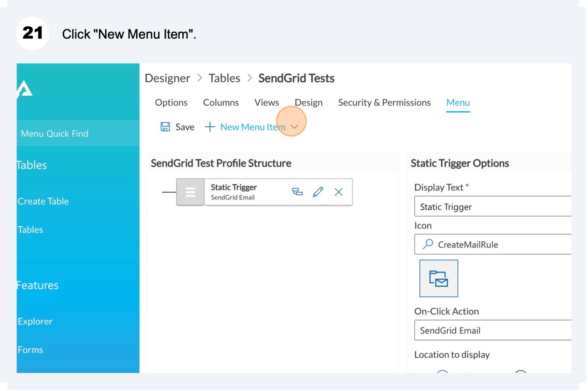This screenshot has height=391, width=588.
Task: Click the pencil edit icon on Static Trigger
Action: click(318, 192)
